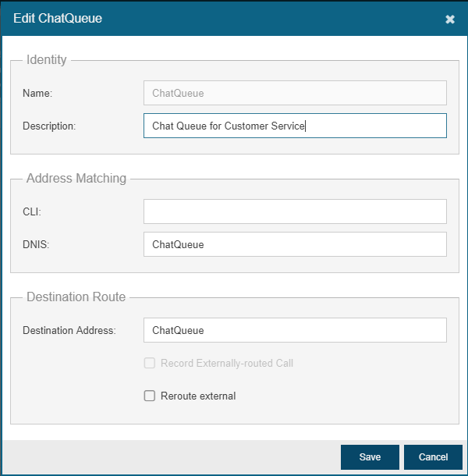This screenshot has height=476, width=468.
Task: Enable the Reroute external checkbox
Action: (x=149, y=396)
